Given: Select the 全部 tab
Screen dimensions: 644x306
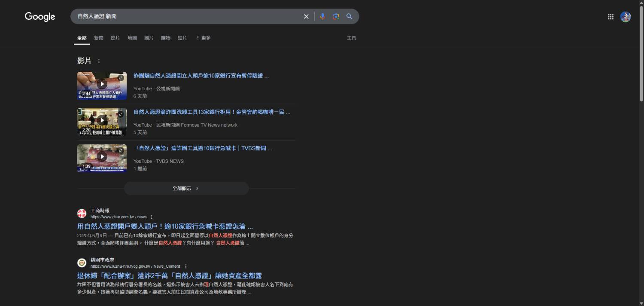Looking at the screenshot, I should (x=82, y=38).
